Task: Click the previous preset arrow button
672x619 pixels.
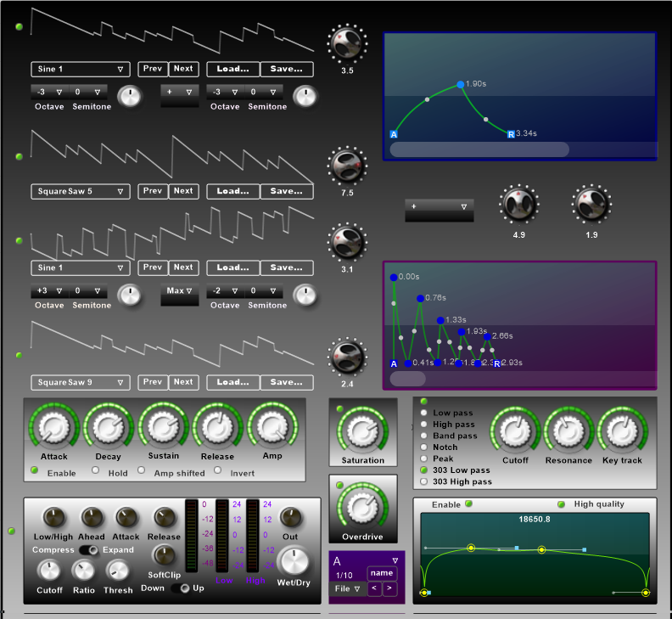Action: (x=374, y=588)
